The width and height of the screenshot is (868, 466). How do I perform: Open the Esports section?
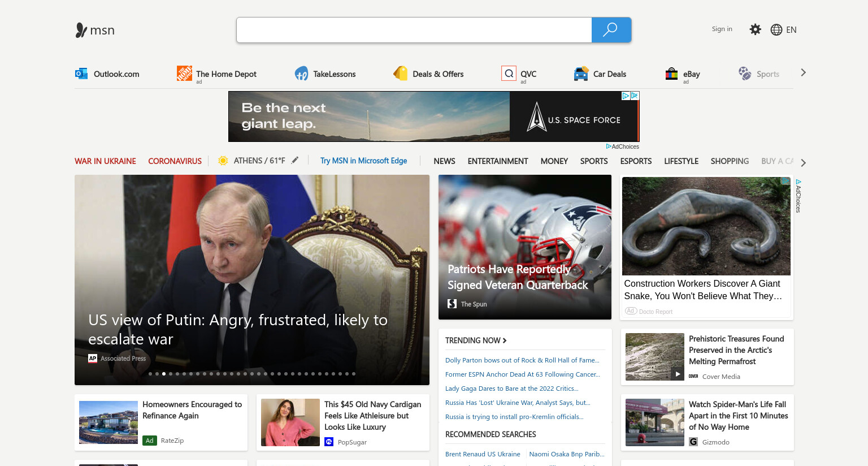coord(636,161)
